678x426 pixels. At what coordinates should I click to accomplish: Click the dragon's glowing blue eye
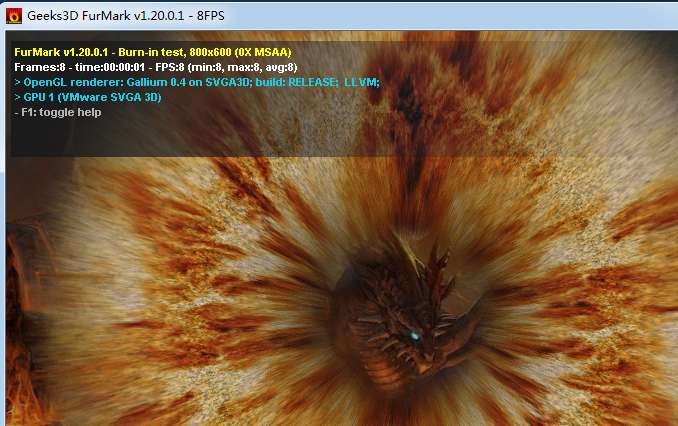[x=414, y=336]
